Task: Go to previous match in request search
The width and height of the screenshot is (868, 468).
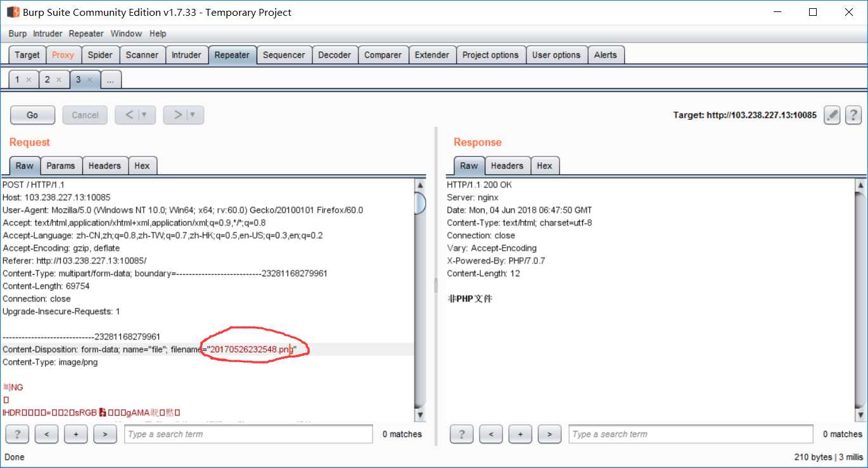Action: pos(47,434)
